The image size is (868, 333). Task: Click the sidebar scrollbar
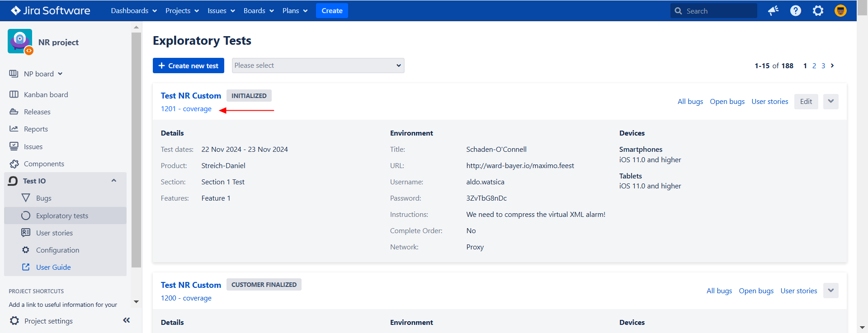(x=136, y=150)
